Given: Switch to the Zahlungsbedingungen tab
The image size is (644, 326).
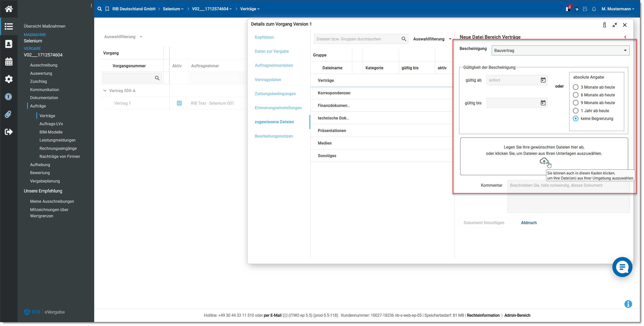Looking at the screenshot, I should 275,94.
